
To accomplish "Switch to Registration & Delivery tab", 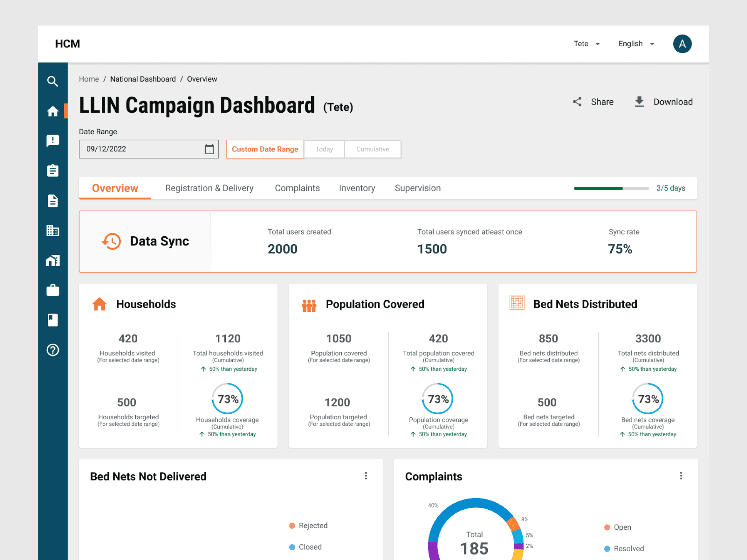I will click(209, 188).
